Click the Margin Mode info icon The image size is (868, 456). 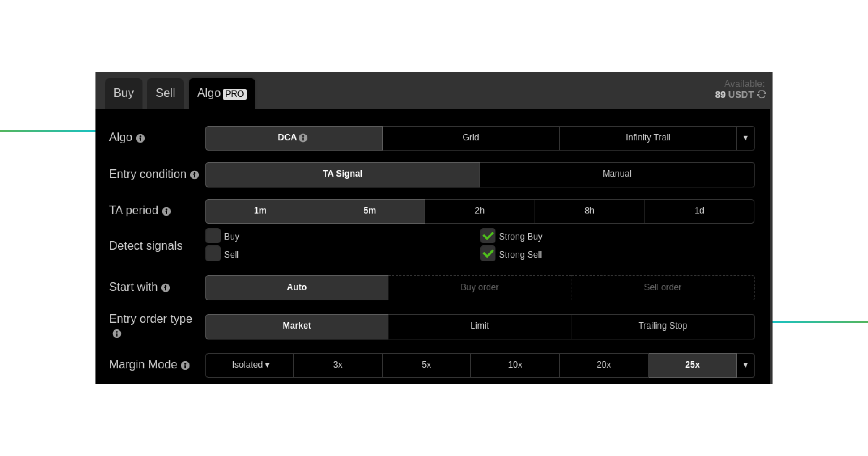tap(185, 365)
